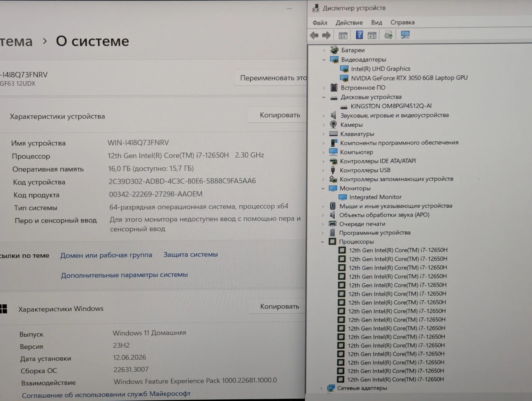The height and width of the screenshot is (401, 532).
Task: Click the Программные устройства item
Action: (x=375, y=233)
